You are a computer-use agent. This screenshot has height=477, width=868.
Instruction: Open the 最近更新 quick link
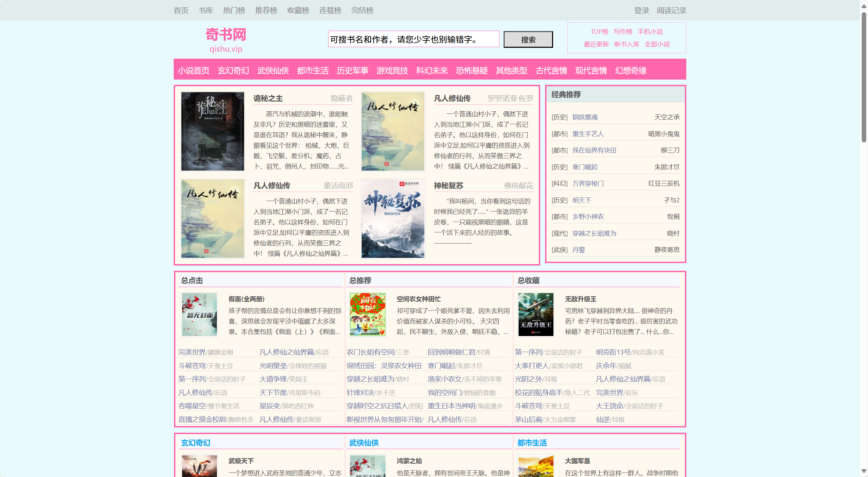(x=596, y=44)
